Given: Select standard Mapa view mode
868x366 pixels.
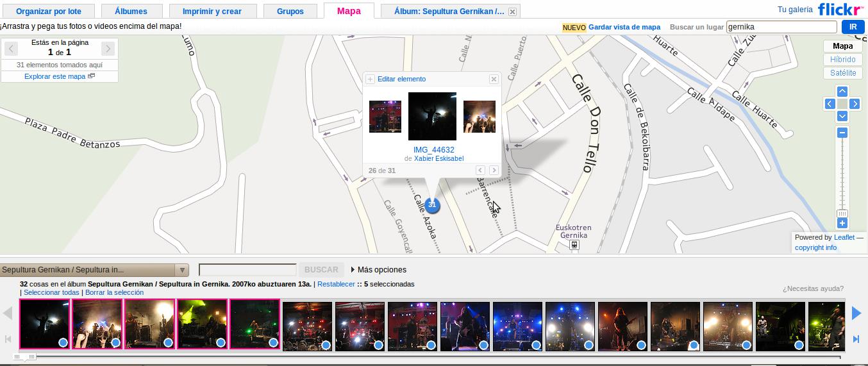Looking at the screenshot, I should (842, 46).
